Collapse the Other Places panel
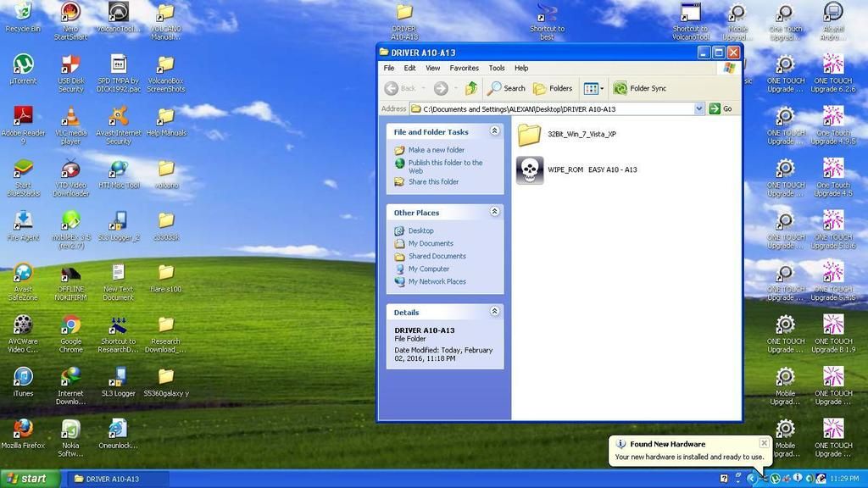Image resolution: width=868 pixels, height=488 pixels. pos(494,212)
